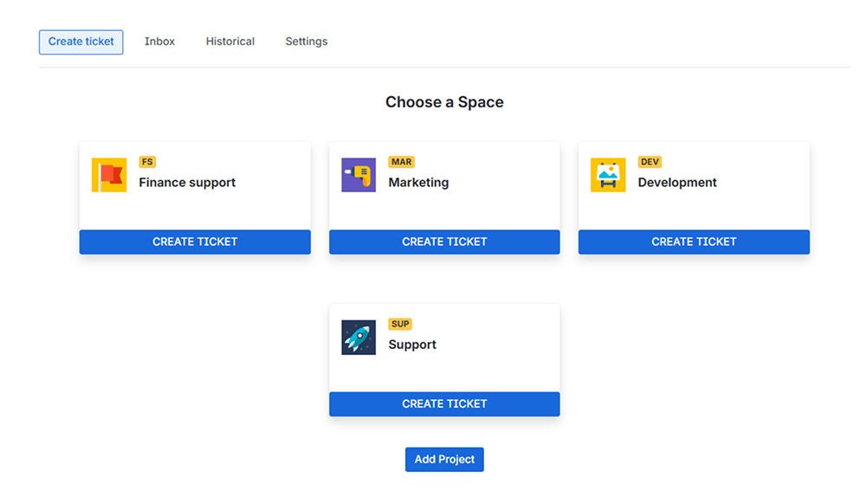This screenshot has width=866, height=504.
Task: Click the FS key badge
Action: [x=147, y=162]
